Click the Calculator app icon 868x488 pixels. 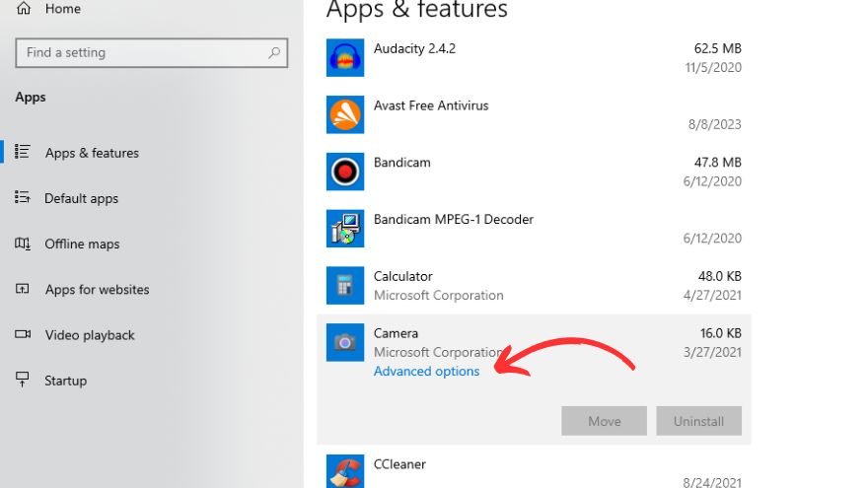tap(345, 286)
